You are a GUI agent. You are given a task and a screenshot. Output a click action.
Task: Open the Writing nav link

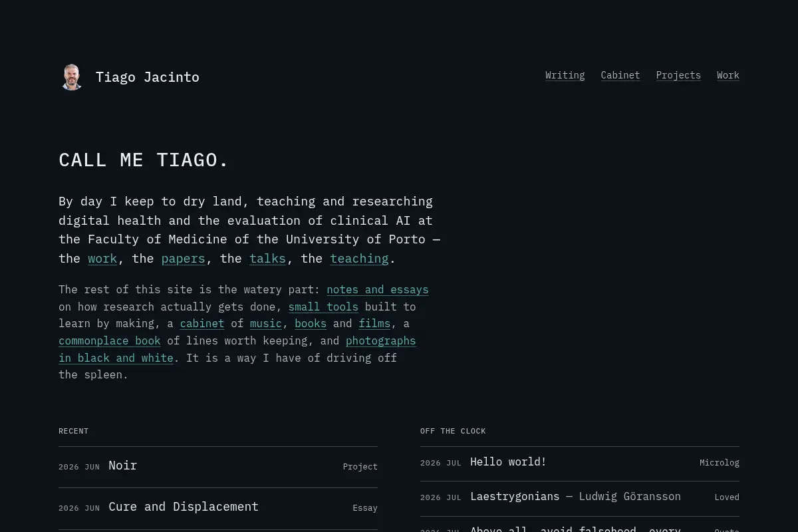(565, 75)
